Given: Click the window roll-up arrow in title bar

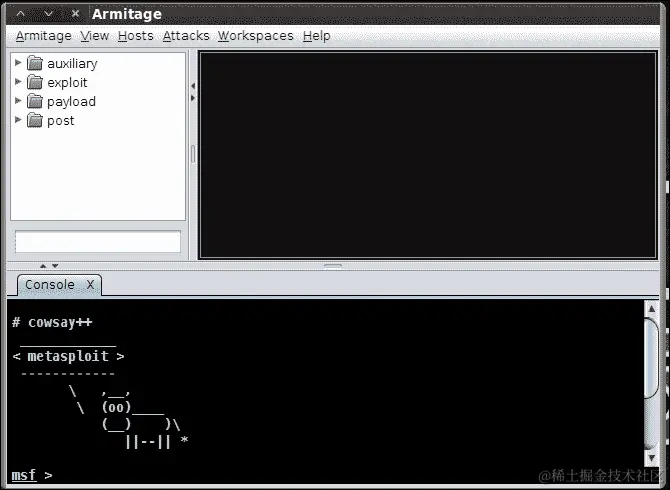Looking at the screenshot, I should point(21,14).
